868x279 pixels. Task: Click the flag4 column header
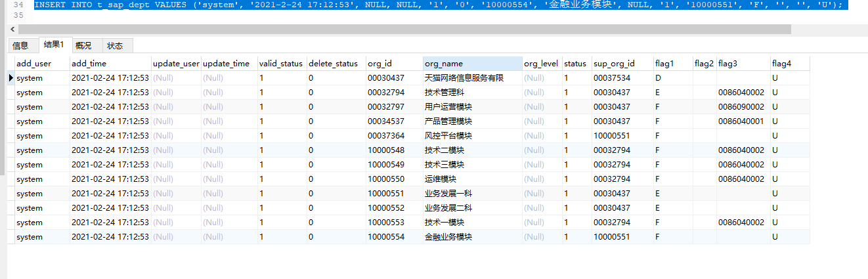coord(790,64)
